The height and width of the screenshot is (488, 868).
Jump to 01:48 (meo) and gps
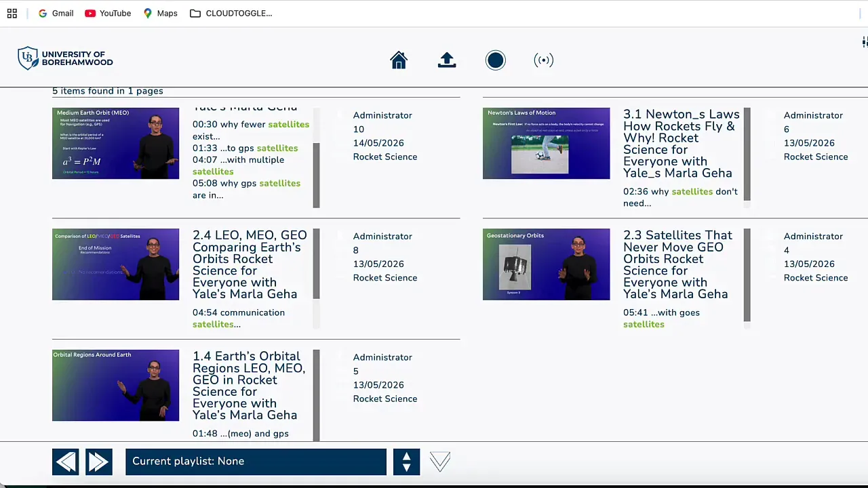click(241, 433)
